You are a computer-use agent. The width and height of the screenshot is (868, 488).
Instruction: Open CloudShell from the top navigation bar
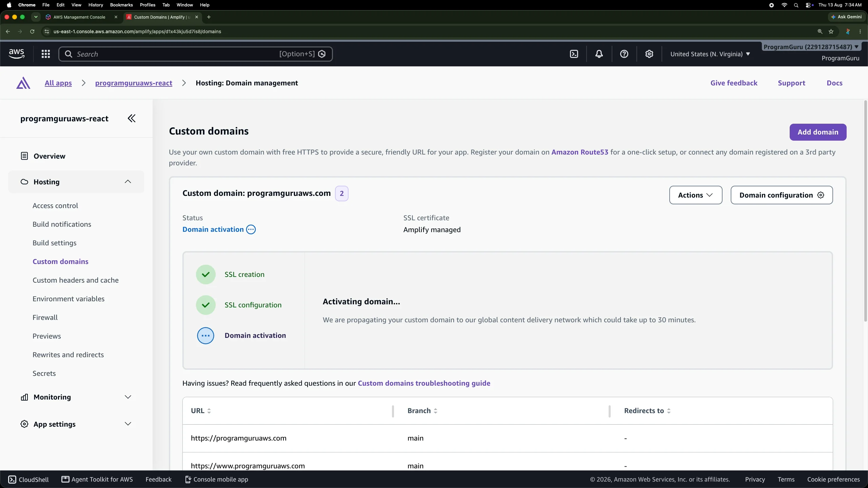pyautogui.click(x=574, y=54)
